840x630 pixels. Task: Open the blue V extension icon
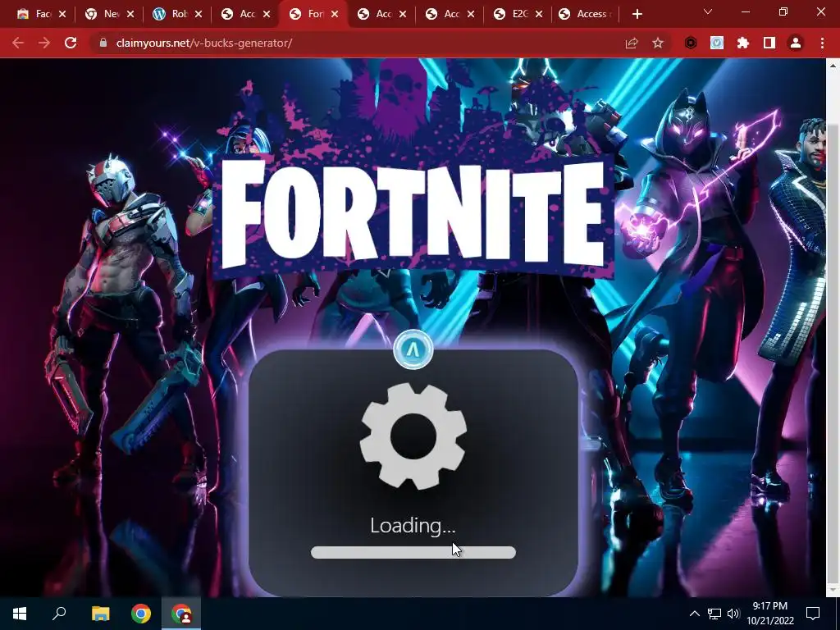717,43
